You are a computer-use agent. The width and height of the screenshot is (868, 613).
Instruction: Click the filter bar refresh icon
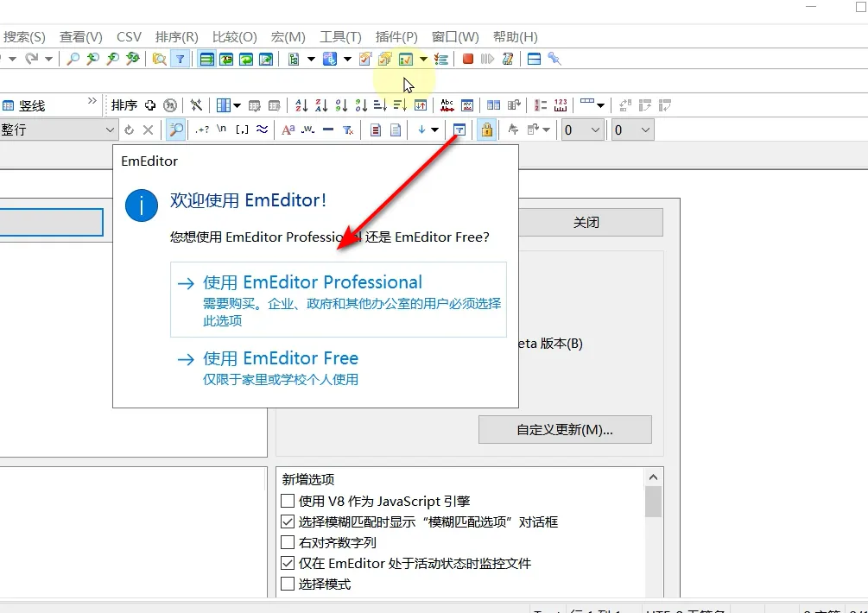point(129,130)
